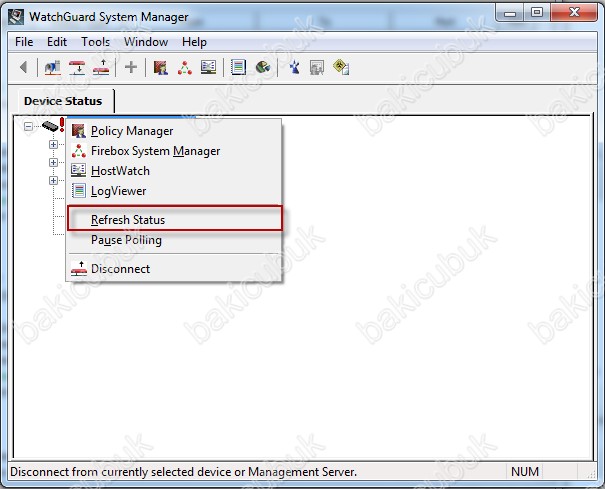
Task: Expand the third child tree node
Action: tap(53, 181)
